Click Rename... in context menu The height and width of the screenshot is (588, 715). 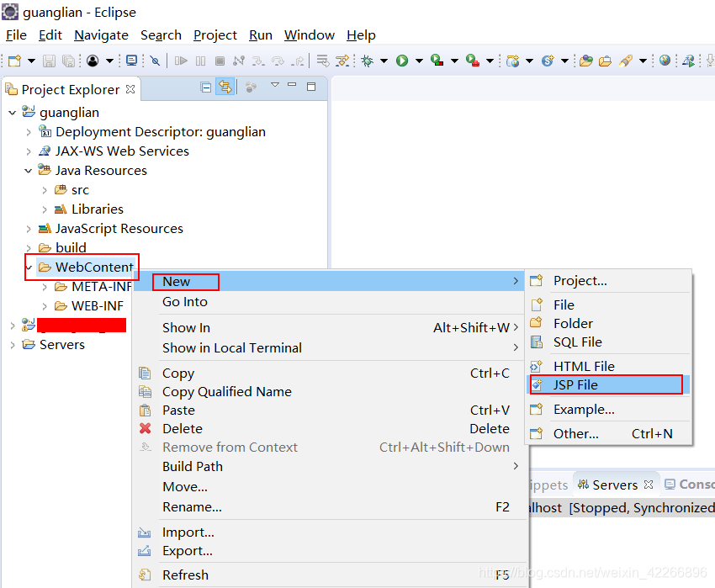coord(329,507)
